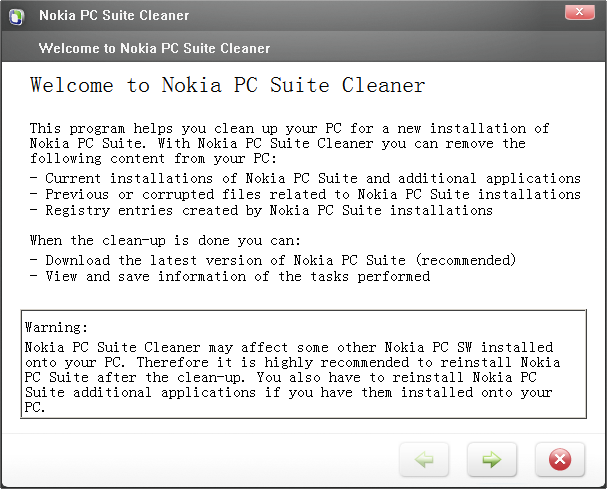Screen dimensions: 607x489
Task: Click the 'View and save information' line
Action: (x=230, y=276)
